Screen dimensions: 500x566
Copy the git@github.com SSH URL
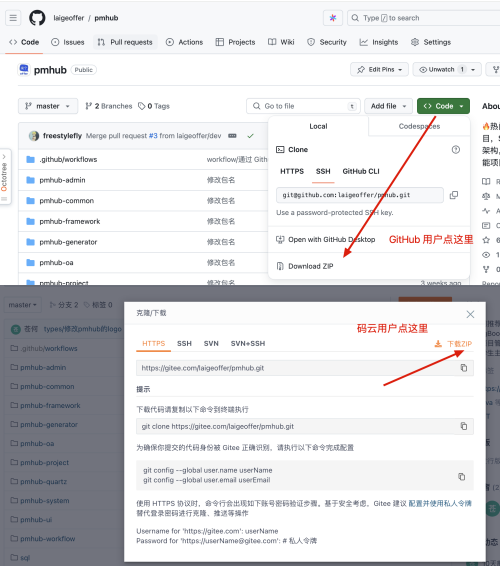pyautogui.click(x=454, y=195)
